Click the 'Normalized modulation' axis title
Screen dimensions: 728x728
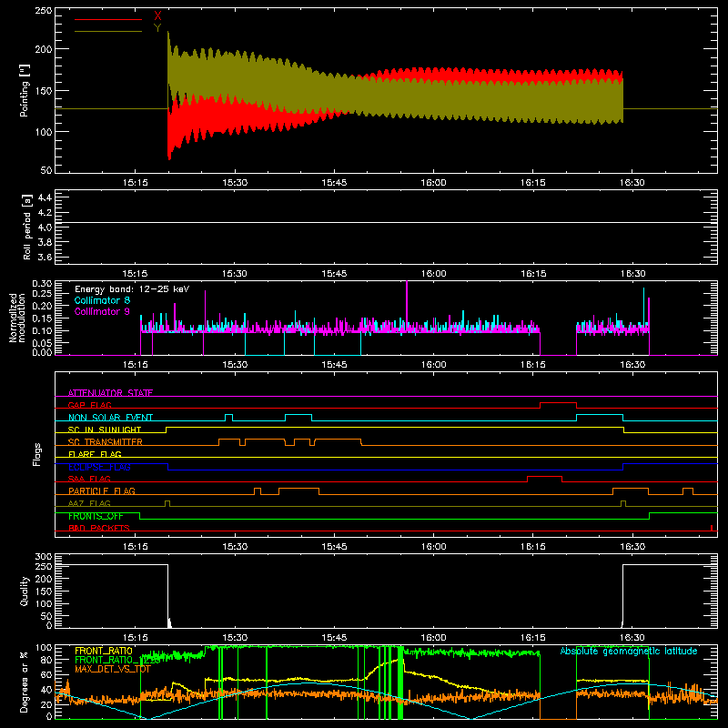17,318
